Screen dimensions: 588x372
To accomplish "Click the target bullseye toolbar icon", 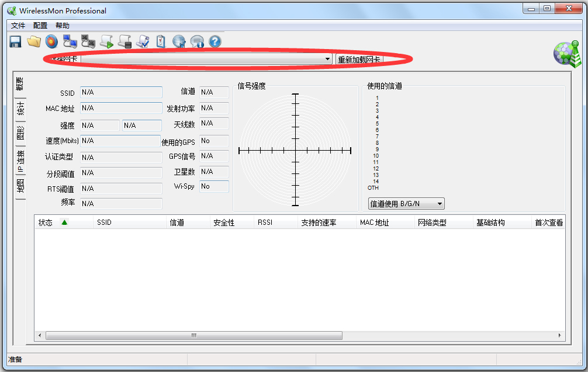I will [52, 41].
